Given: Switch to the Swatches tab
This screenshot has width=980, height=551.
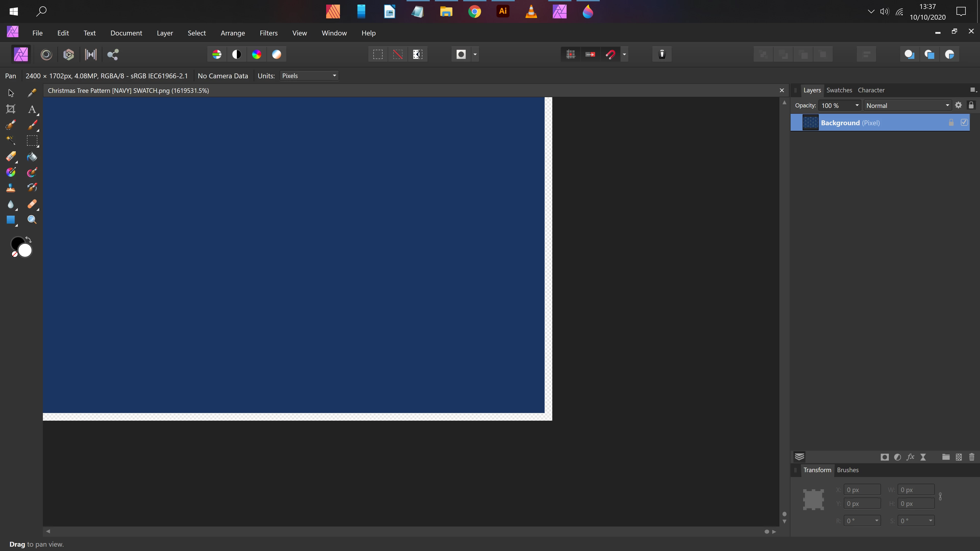Looking at the screenshot, I should (839, 90).
